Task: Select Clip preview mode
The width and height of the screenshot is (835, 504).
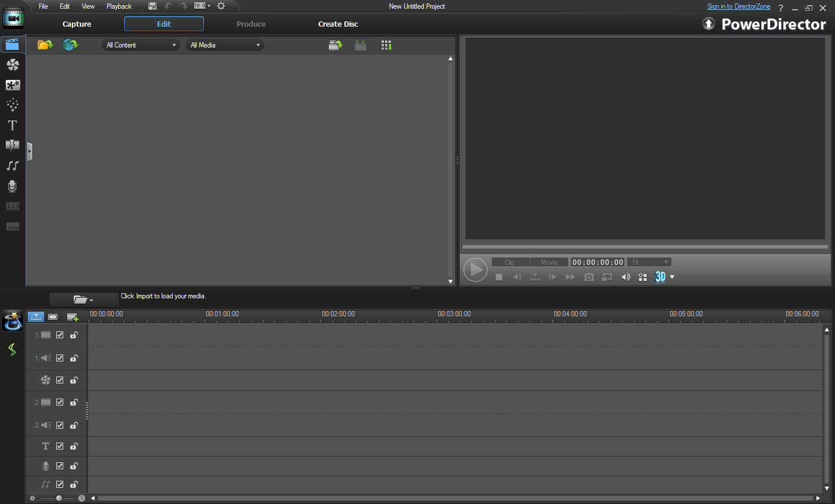Action: click(x=510, y=262)
